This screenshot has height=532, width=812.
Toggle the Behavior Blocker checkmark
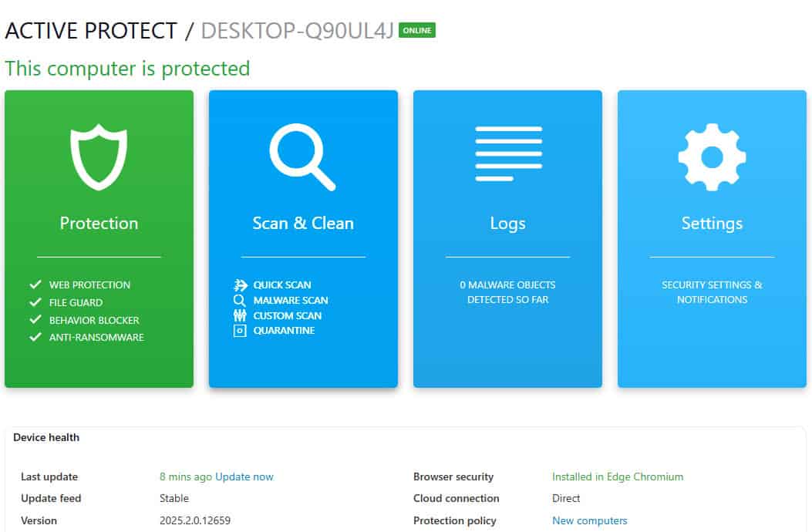tap(35, 319)
